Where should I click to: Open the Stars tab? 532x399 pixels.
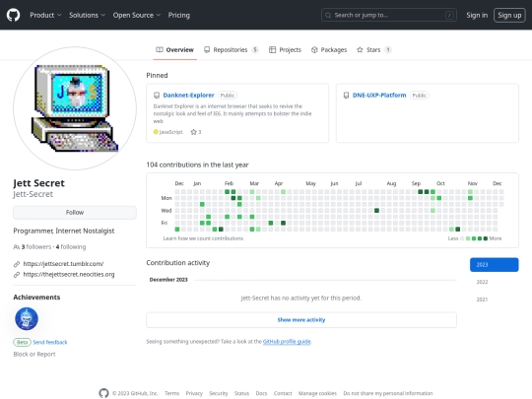point(374,50)
